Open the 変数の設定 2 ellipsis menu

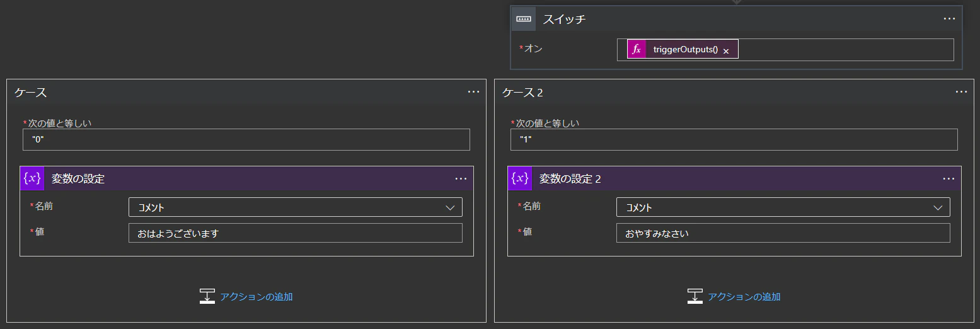point(948,178)
